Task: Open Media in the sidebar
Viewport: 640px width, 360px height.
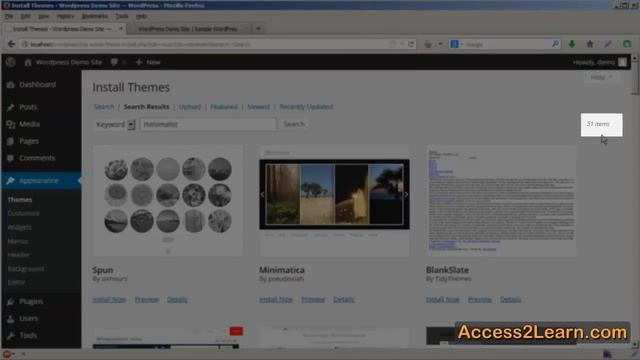Action: (x=29, y=124)
